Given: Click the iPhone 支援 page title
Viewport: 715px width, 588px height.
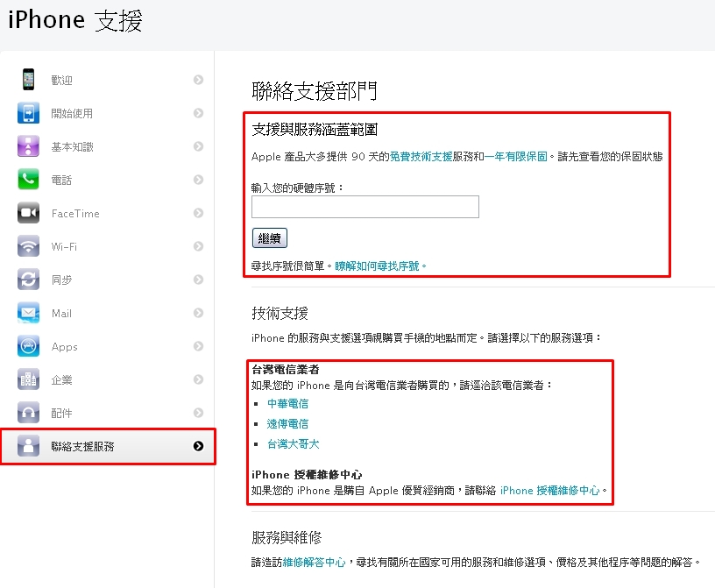Looking at the screenshot, I should (x=75, y=20).
